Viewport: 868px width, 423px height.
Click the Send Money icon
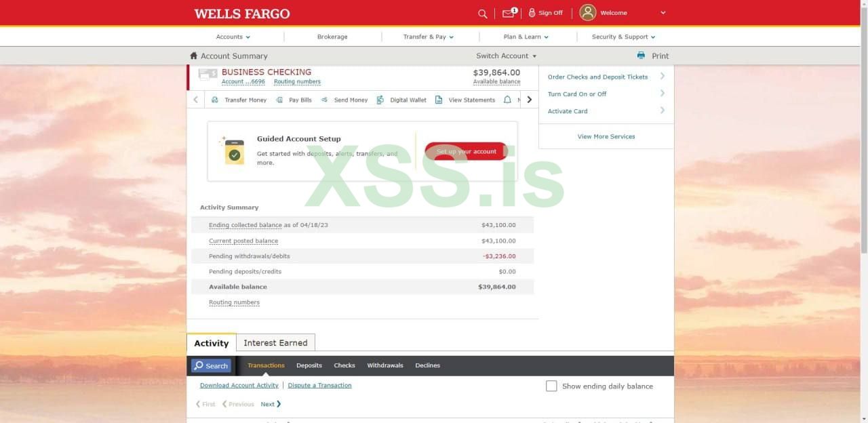pos(325,100)
